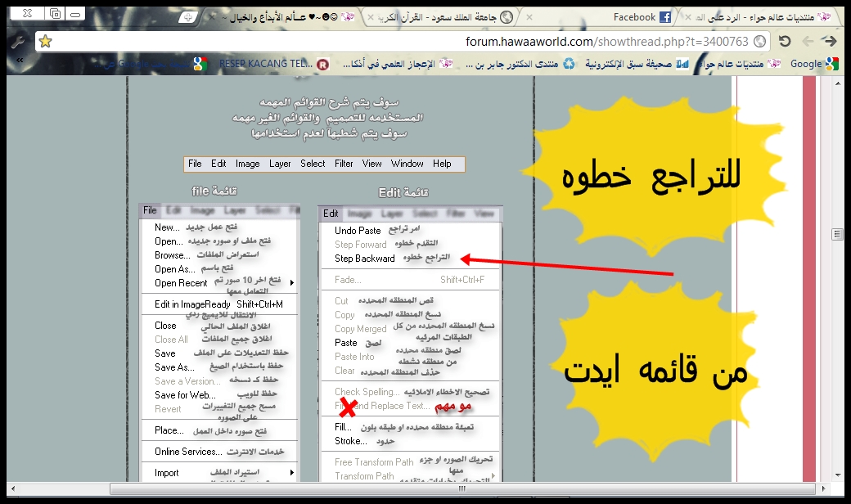
Task: Click Step Backward in the Edit menu
Action: tap(364, 259)
